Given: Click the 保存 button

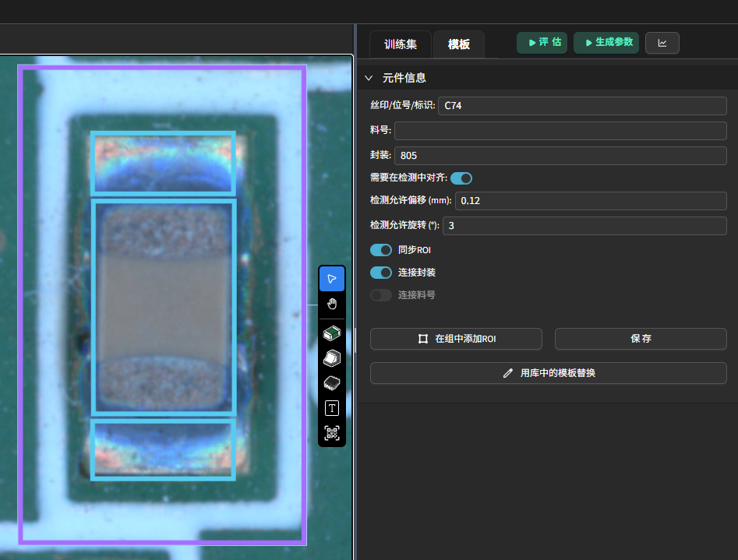Looking at the screenshot, I should coord(641,339).
